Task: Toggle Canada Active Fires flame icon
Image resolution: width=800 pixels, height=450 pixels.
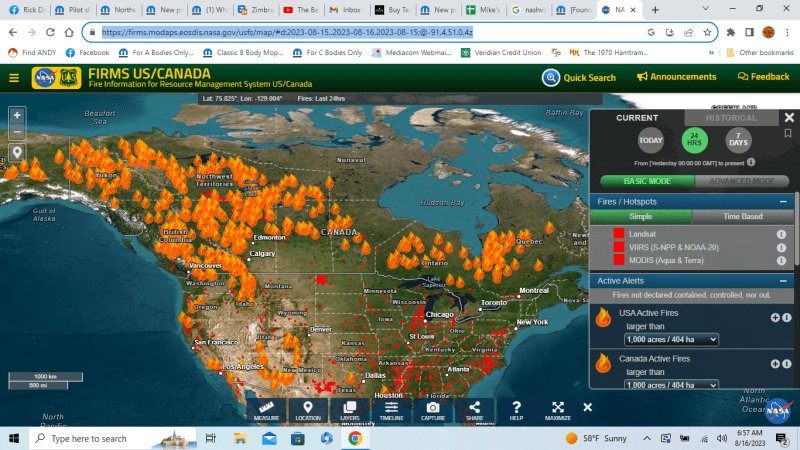Action: 603,363
